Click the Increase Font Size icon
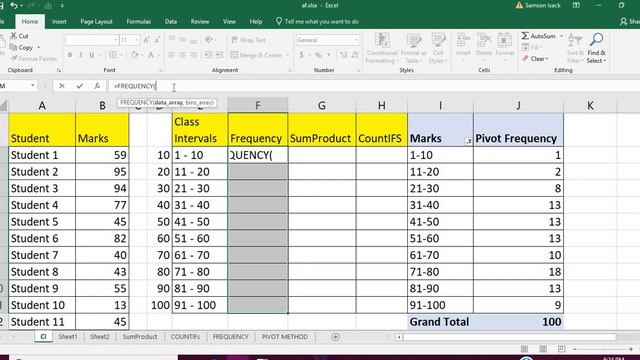Viewport: 640px width, 360px height. pos(146,40)
